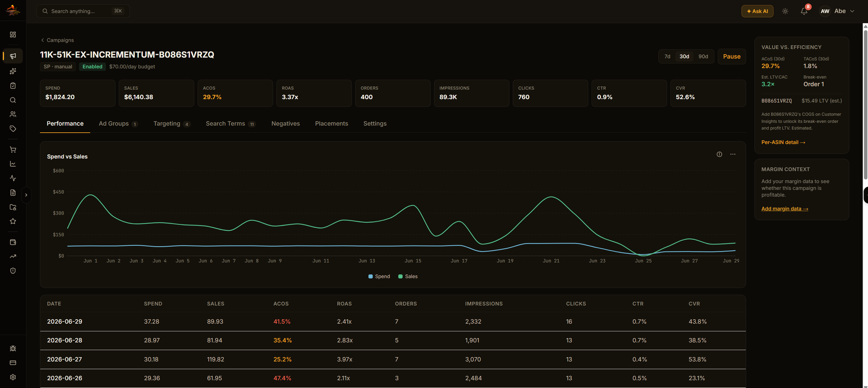The image size is (868, 388).
Task: Click the app logo at top left
Action: pyautogui.click(x=13, y=10)
